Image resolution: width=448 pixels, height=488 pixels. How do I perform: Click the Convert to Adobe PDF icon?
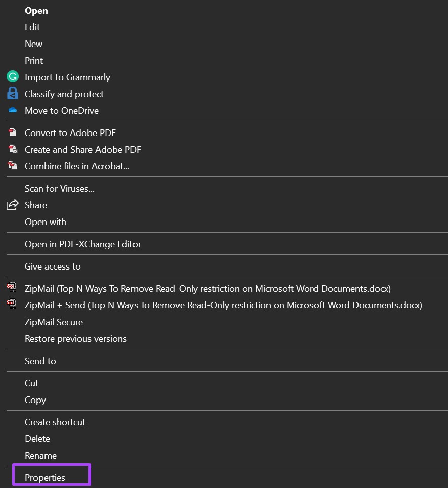pyautogui.click(x=13, y=132)
